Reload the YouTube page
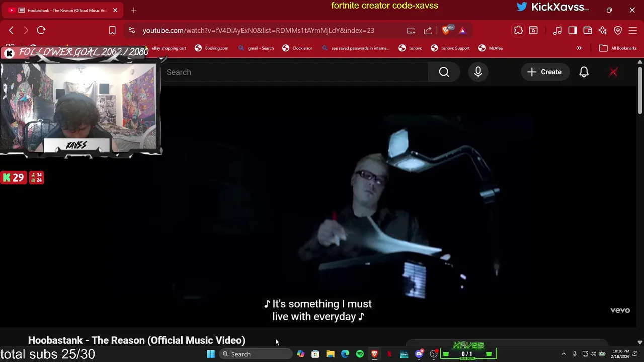 (x=41, y=30)
